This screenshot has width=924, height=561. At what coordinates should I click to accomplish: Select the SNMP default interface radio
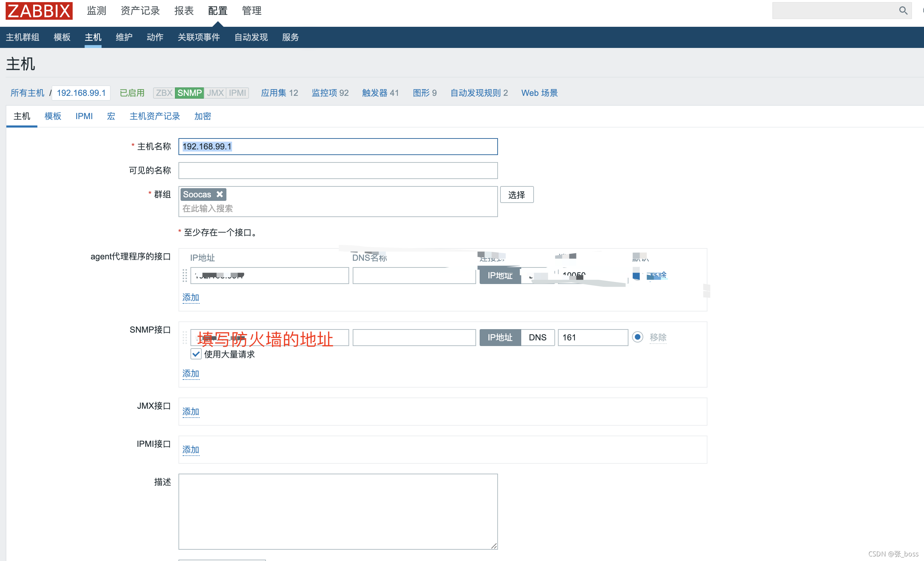(637, 337)
